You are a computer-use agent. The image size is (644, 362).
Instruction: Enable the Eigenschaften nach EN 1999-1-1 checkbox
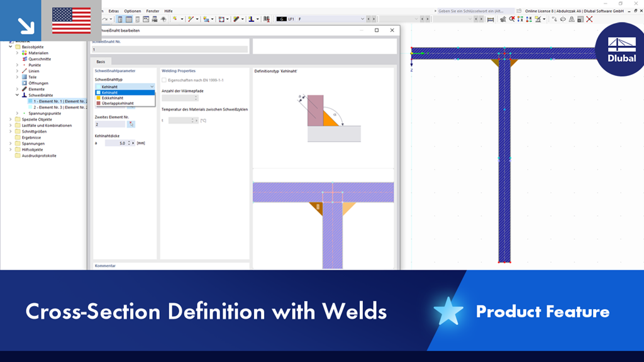(x=164, y=79)
